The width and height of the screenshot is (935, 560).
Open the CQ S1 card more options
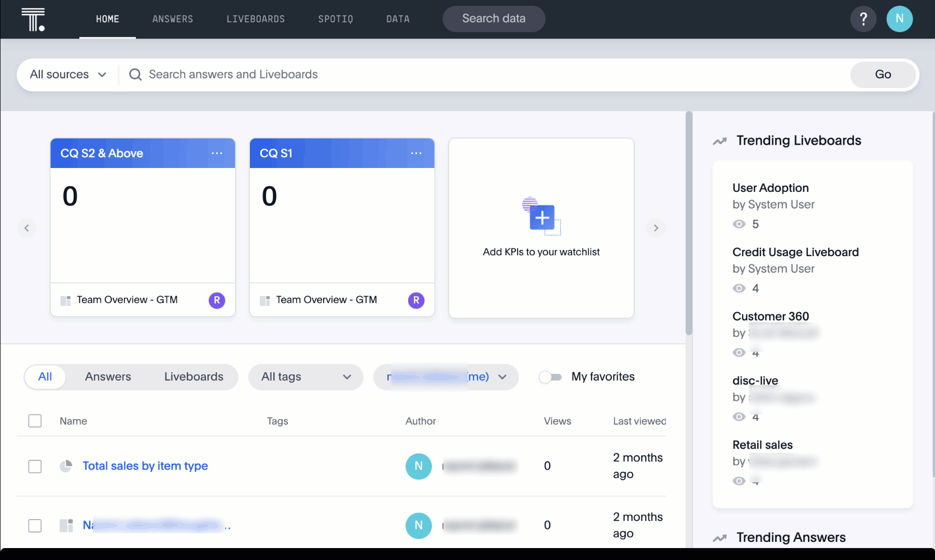416,153
